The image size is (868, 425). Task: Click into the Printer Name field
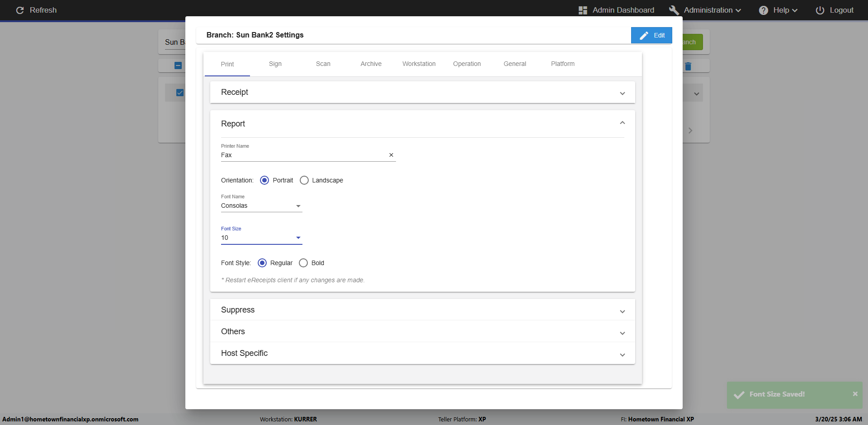(x=303, y=155)
